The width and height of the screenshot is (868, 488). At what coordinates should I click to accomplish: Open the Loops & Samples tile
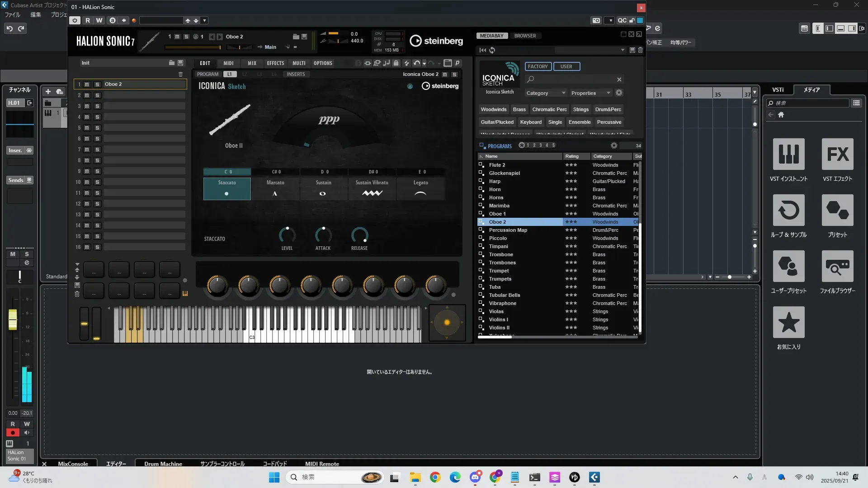click(x=788, y=211)
